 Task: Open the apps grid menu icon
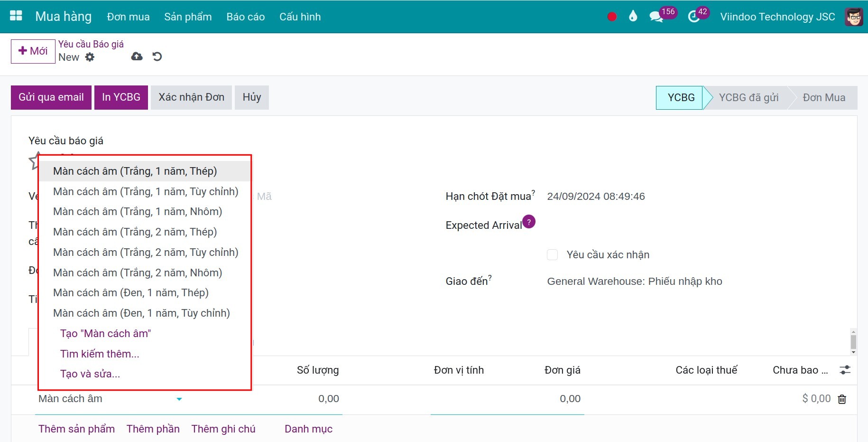click(16, 16)
